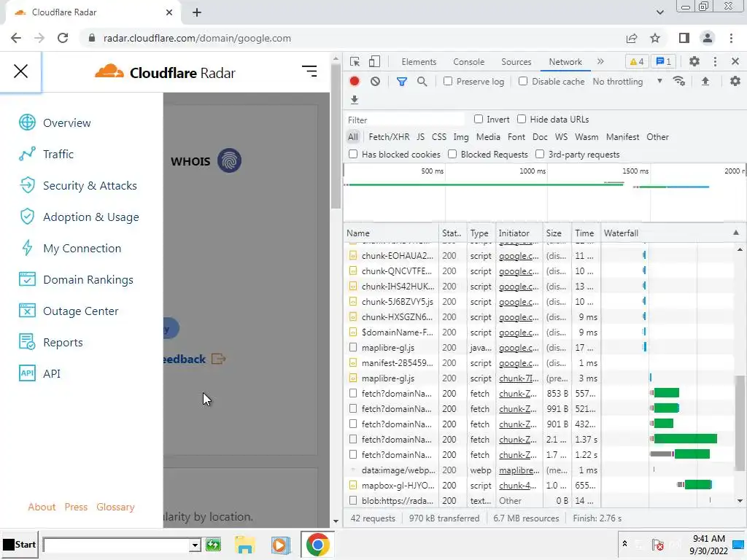Check the Invert filter option
This screenshot has width=747, height=560.
click(479, 119)
